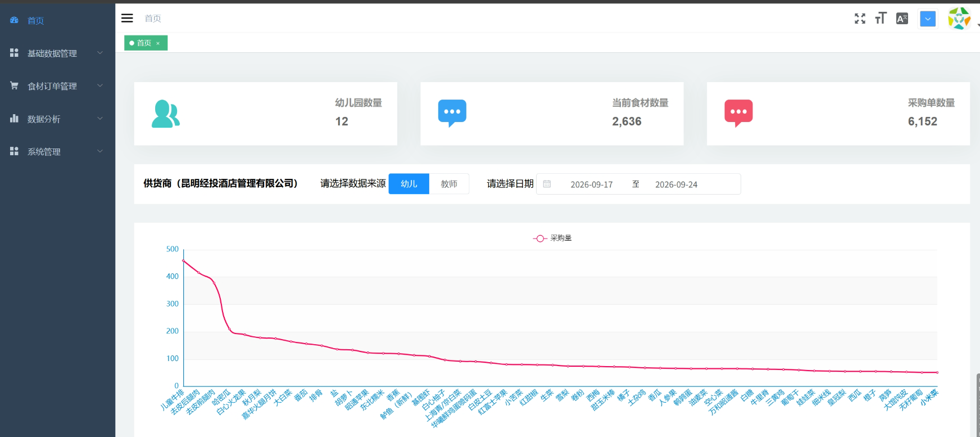Expand the 食材订单管理 sidebar menu
The height and width of the screenshot is (437, 980).
click(x=57, y=85)
